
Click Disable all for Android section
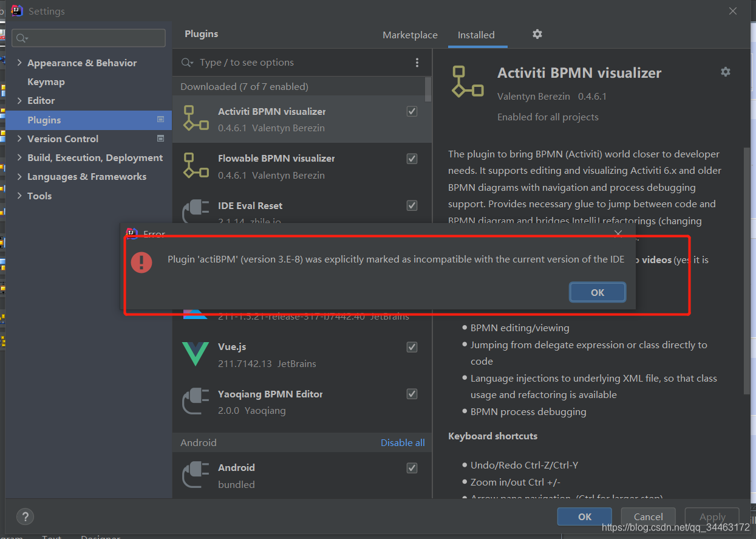click(403, 442)
